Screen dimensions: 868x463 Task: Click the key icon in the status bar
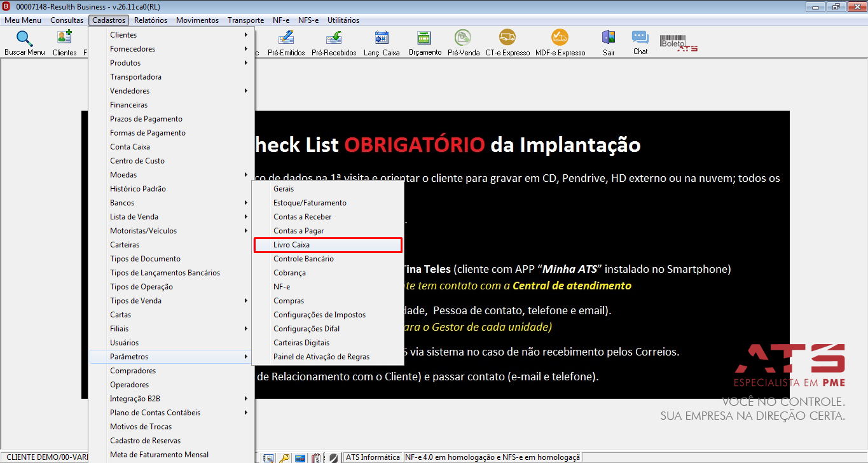(x=284, y=458)
